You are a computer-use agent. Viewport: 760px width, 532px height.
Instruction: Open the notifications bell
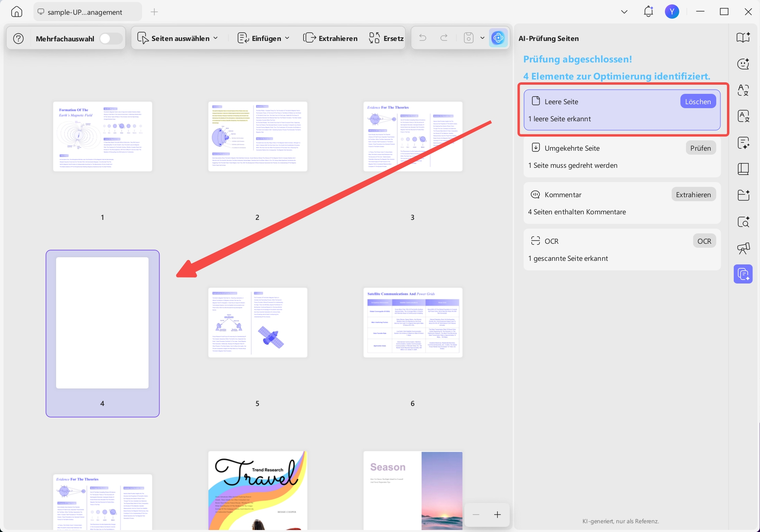pos(648,12)
